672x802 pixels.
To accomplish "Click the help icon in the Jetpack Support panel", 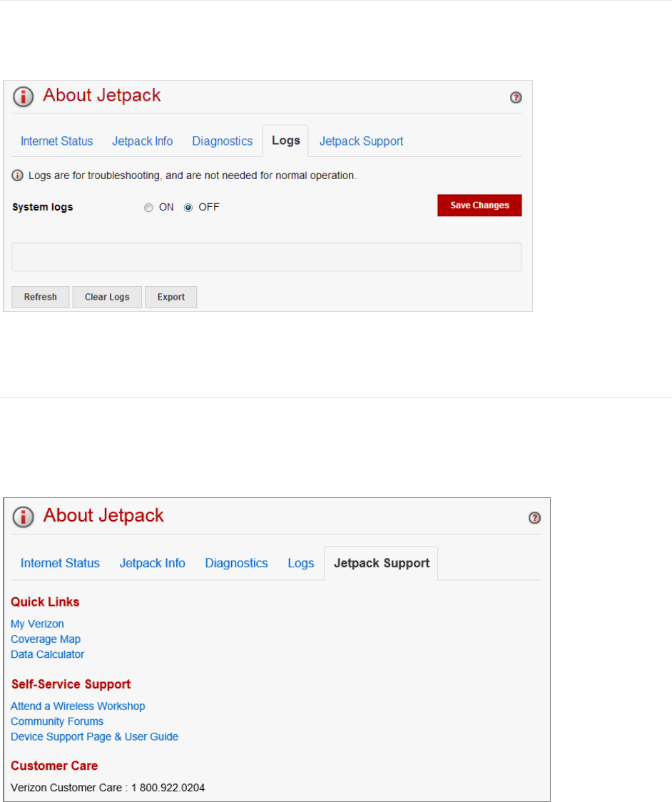I will coord(534,517).
